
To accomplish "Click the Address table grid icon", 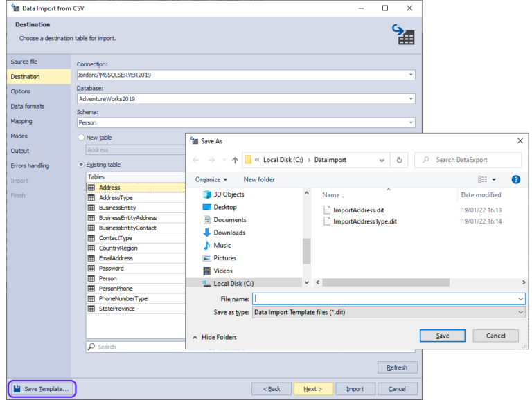I will 91,188.
